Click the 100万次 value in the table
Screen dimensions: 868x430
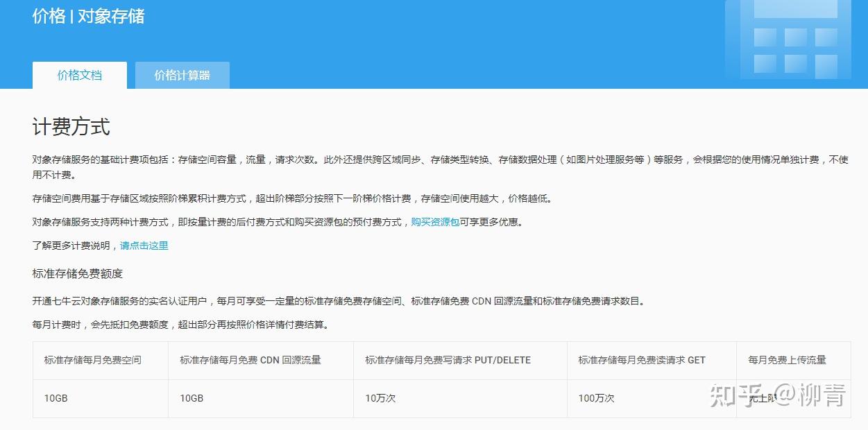click(x=598, y=399)
